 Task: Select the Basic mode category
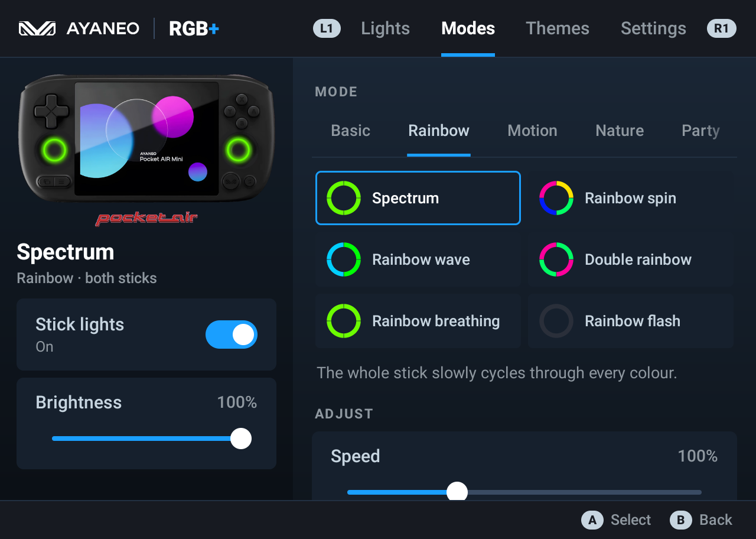coord(351,131)
